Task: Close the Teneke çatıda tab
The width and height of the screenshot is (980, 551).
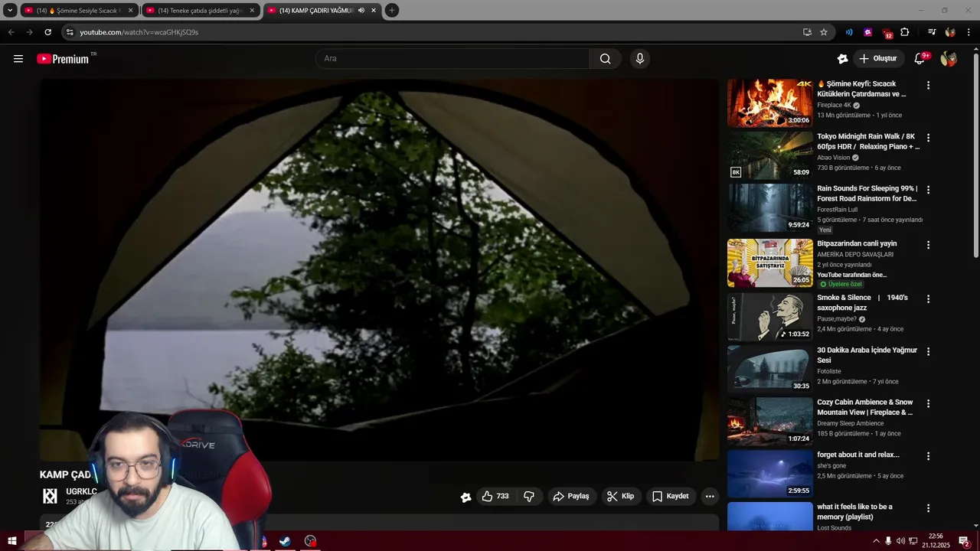Action: tap(252, 11)
